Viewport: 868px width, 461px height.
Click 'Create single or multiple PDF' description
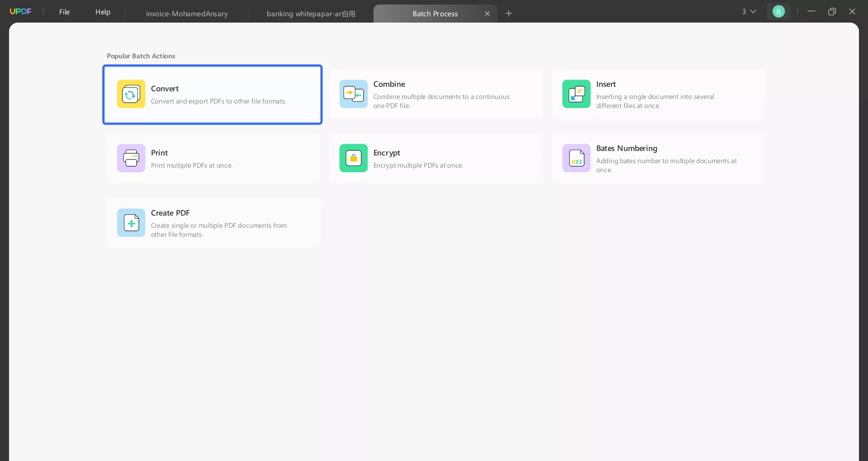[219, 230]
